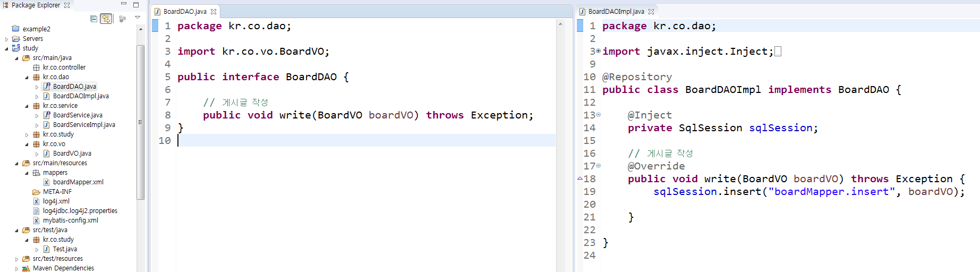Select BoardService.java in the tree
Screen dimensions: 980x272
78,115
